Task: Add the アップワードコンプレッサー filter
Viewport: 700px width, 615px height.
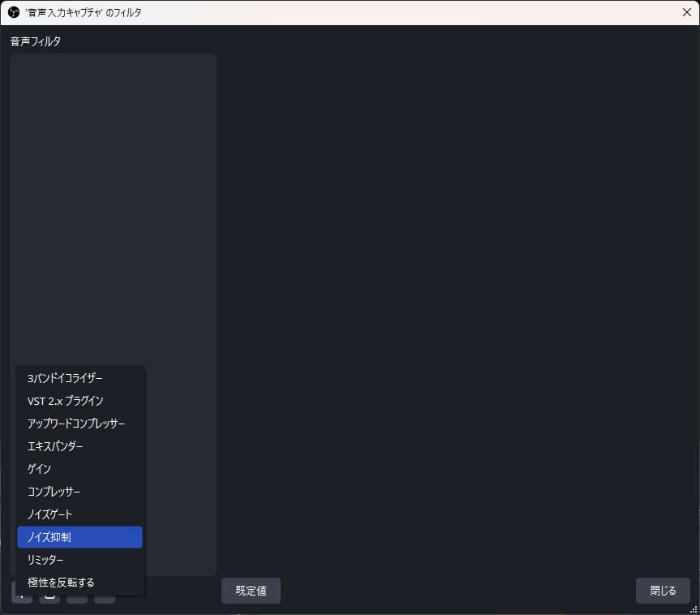Action: click(x=80, y=424)
